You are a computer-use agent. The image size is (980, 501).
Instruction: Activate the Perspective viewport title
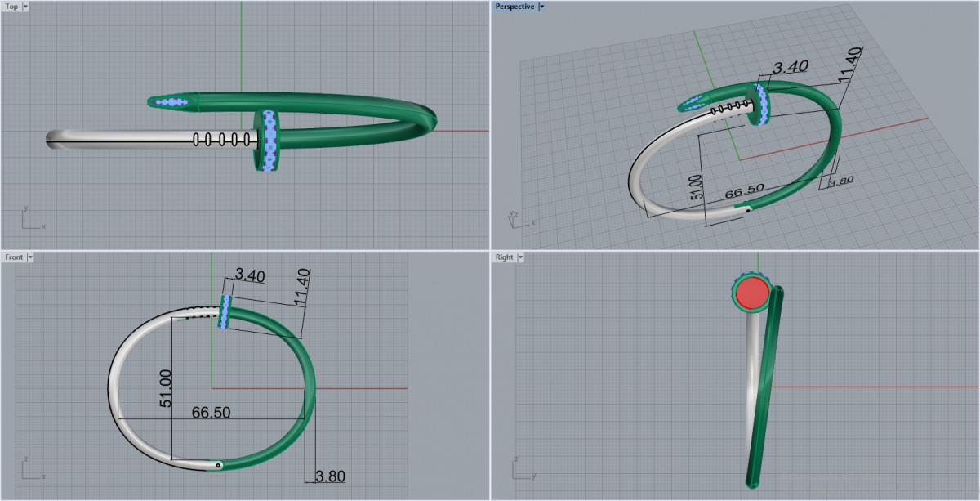514,7
